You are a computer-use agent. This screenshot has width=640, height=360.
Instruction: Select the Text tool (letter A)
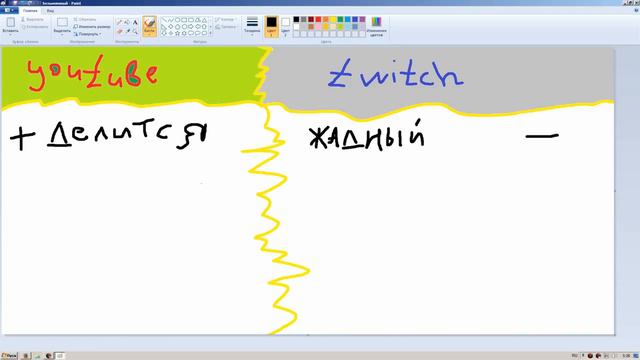tap(135, 22)
